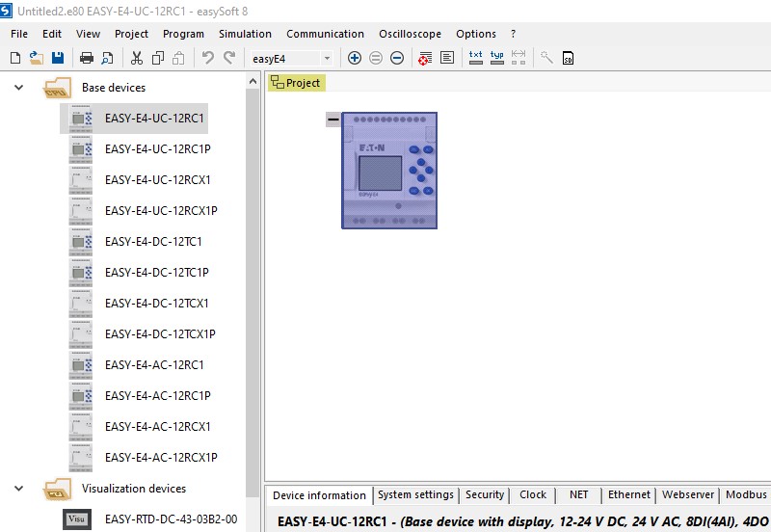The width and height of the screenshot is (771, 532).
Task: Switch to the Device information tab
Action: [x=319, y=495]
